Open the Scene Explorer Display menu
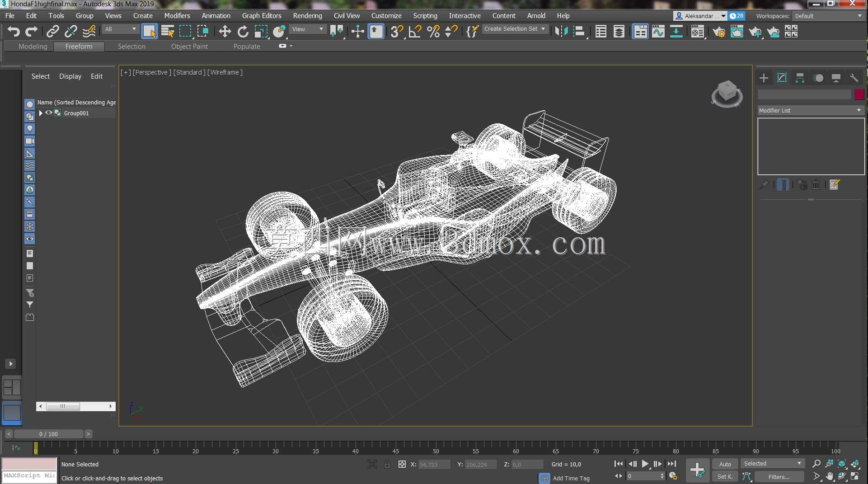Screen dimensions: 868x484 (70, 76)
